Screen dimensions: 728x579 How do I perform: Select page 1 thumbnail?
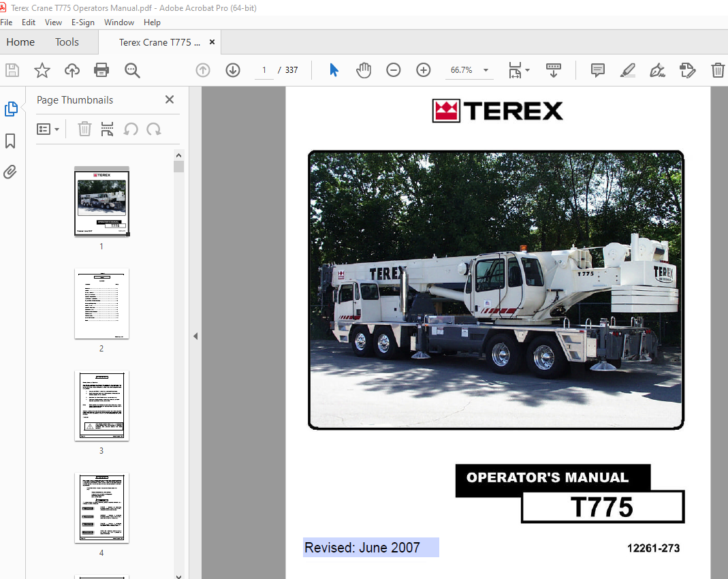(x=101, y=202)
